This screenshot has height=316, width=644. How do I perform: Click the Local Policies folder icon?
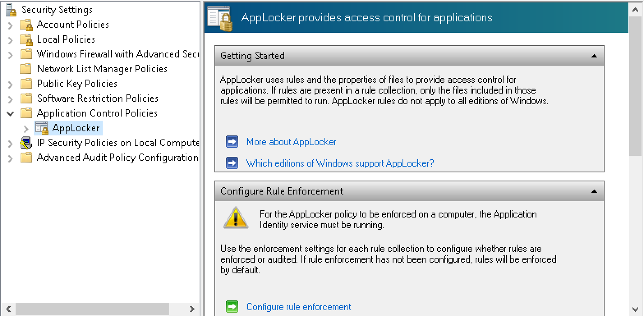[x=26, y=40]
